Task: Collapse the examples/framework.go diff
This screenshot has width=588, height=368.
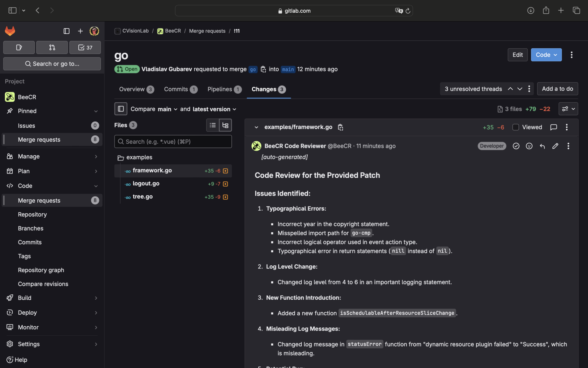Action: (256, 127)
